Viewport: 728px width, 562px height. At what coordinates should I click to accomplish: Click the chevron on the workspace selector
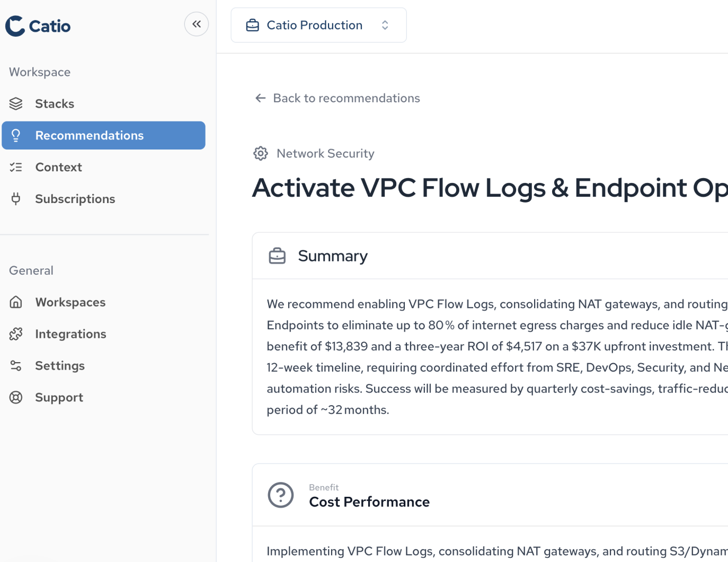coord(385,25)
